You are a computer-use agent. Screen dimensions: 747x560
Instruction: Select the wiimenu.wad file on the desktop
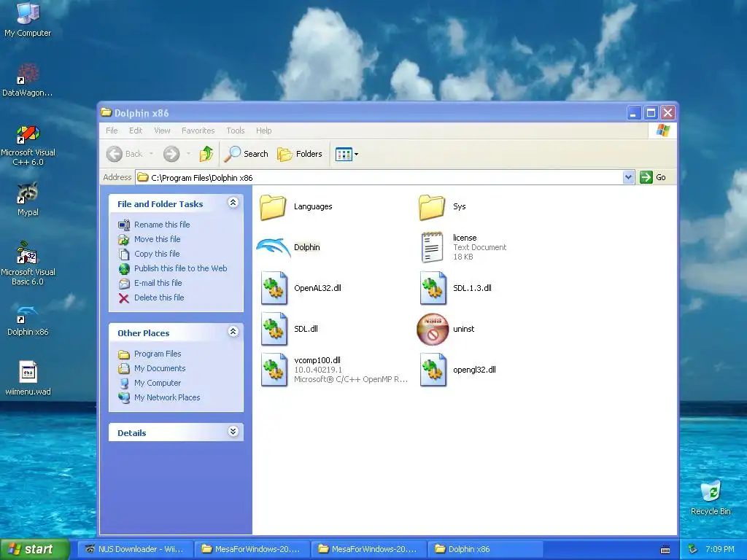28,378
